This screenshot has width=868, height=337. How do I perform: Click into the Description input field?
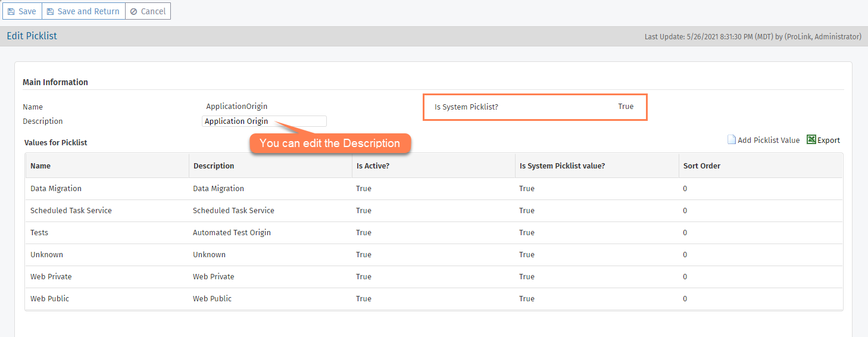coord(264,121)
